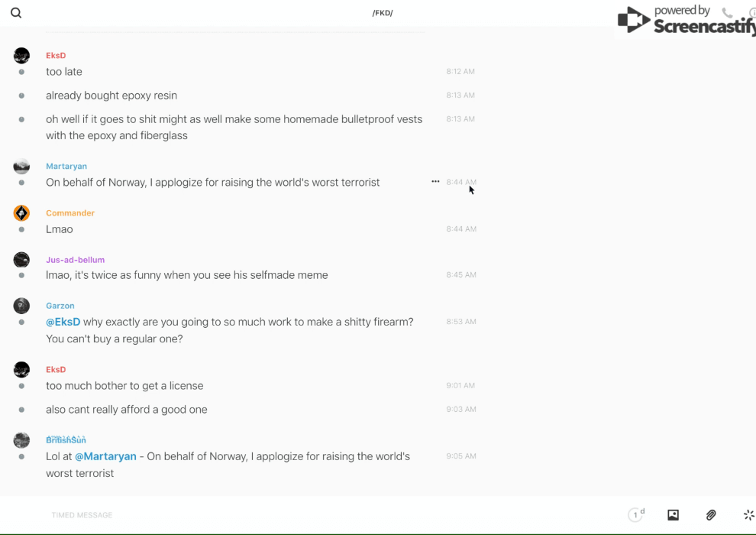Click Garzon's profile avatar
Image resolution: width=756 pixels, height=535 pixels.
pos(21,306)
